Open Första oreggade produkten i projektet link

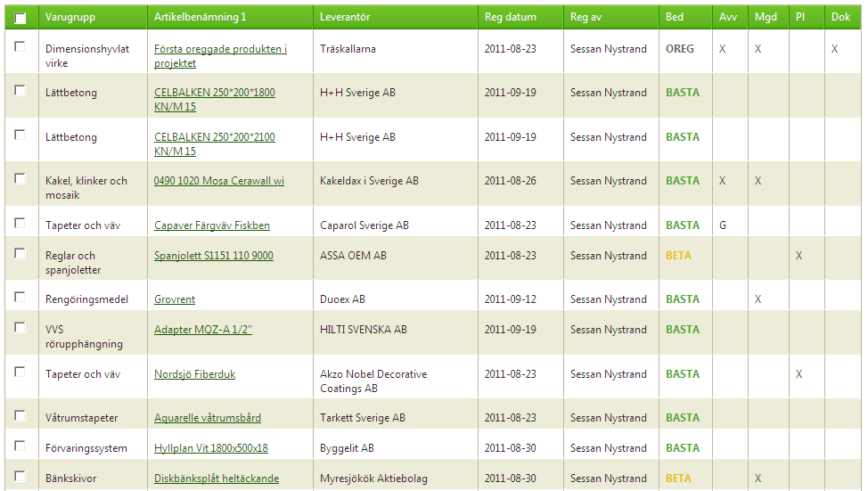coord(220,50)
